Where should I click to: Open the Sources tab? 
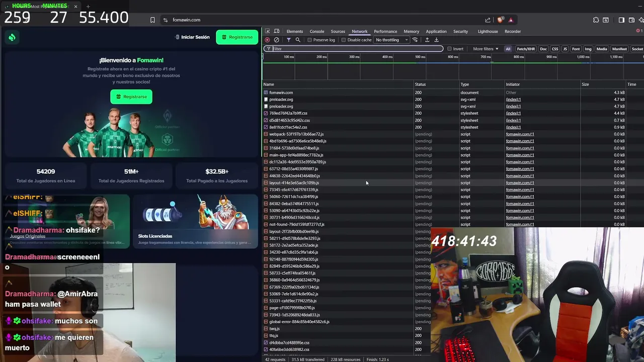[338, 31]
